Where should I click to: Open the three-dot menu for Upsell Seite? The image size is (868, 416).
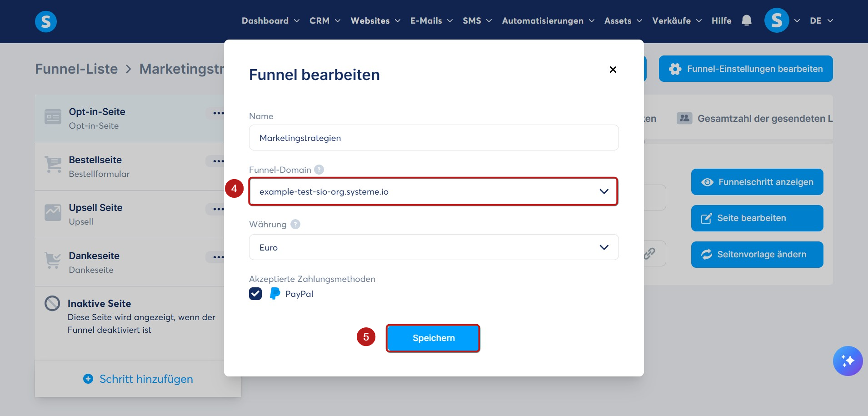[218, 209]
